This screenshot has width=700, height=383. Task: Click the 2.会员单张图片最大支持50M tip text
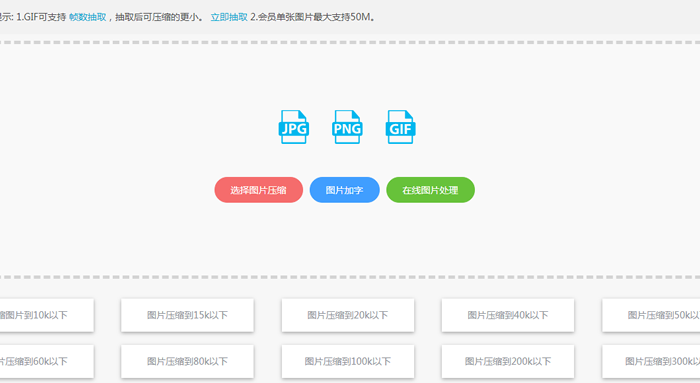coord(312,17)
